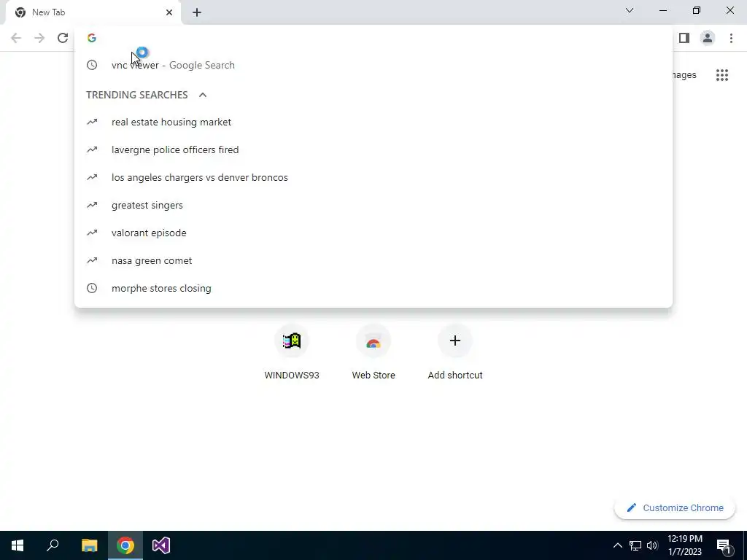
Task: Click the taskbar clock and date
Action: 684,545
